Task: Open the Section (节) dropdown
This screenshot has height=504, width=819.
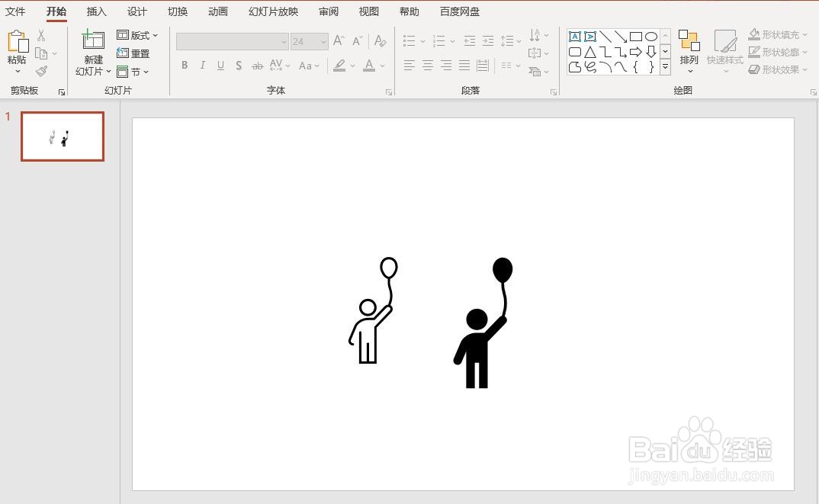Action: (133, 72)
